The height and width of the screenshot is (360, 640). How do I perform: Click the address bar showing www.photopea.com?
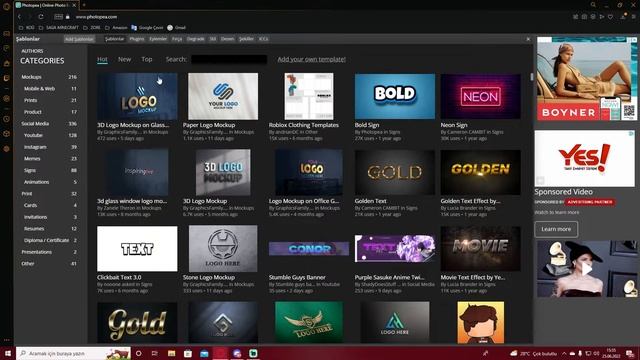click(x=96, y=17)
